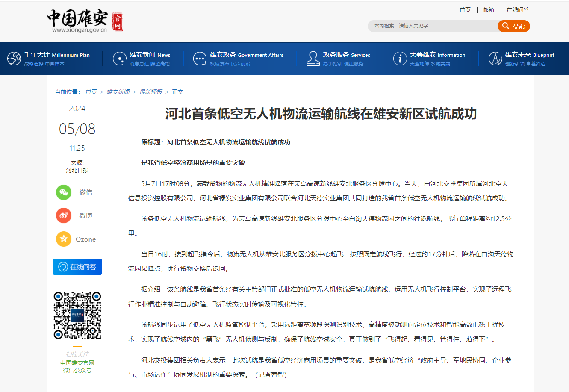
Task: Click the Millennium Plan globe icon
Action: 14,59
